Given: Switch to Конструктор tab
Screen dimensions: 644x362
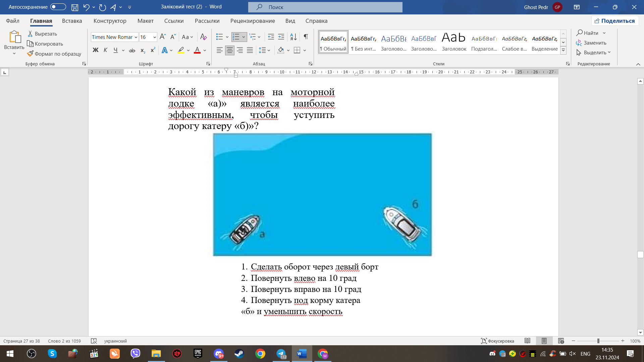Looking at the screenshot, I should 110,21.
